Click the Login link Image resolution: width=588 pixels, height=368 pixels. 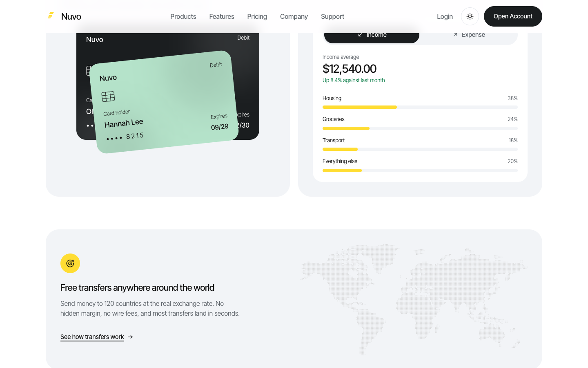445,16
